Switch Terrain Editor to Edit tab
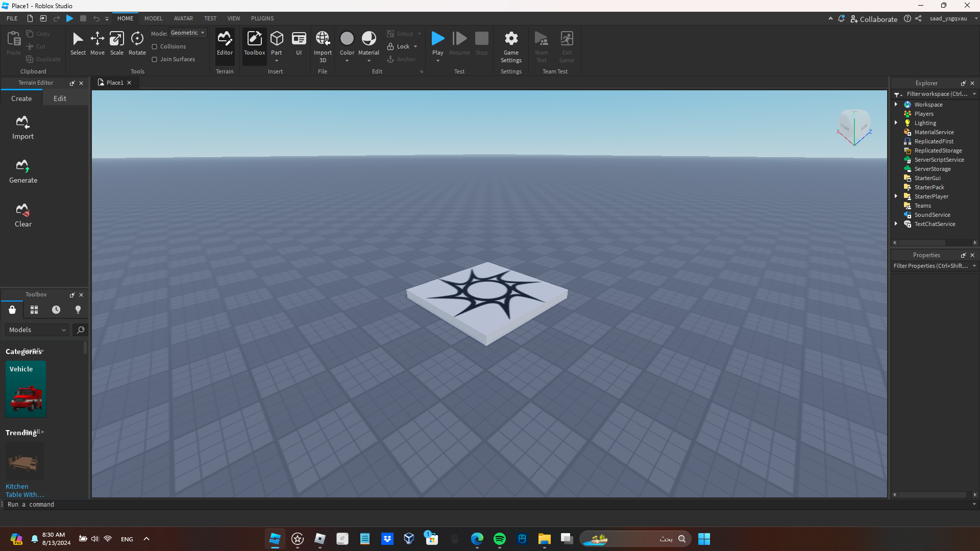This screenshot has height=551, width=980. [60, 98]
